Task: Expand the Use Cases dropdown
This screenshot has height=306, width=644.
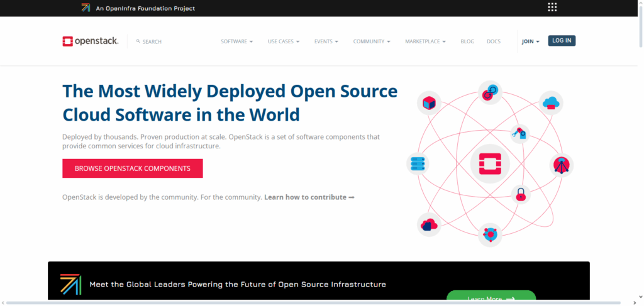Action: [284, 41]
